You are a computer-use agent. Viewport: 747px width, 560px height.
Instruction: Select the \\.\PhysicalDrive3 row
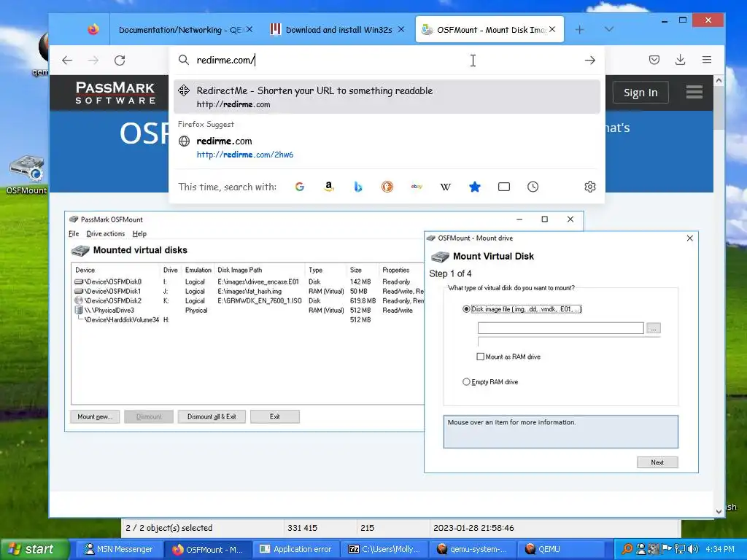(248, 311)
